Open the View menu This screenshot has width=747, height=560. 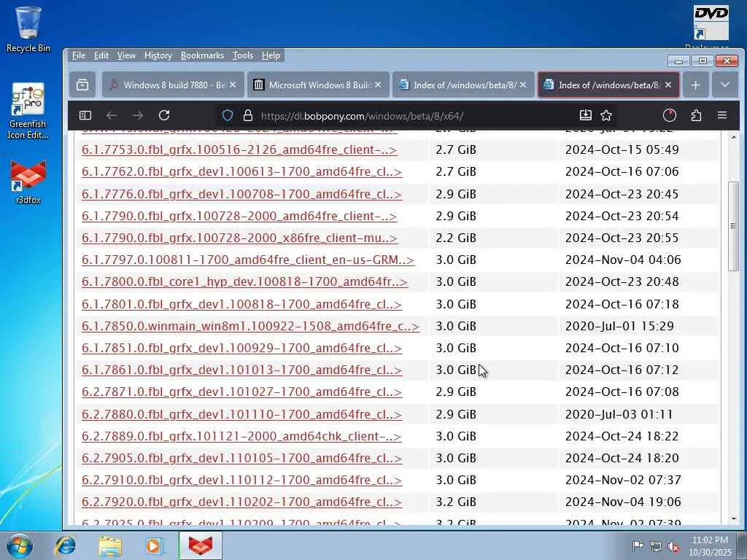(126, 55)
